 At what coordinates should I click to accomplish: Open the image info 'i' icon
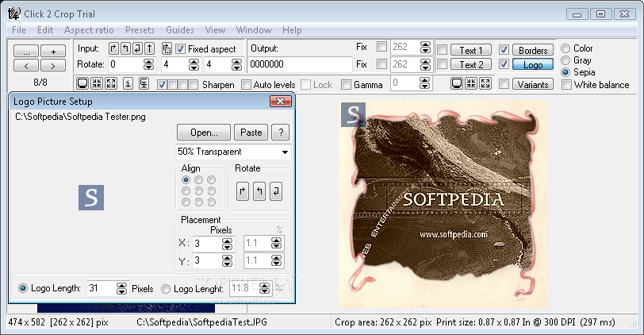coord(128,84)
